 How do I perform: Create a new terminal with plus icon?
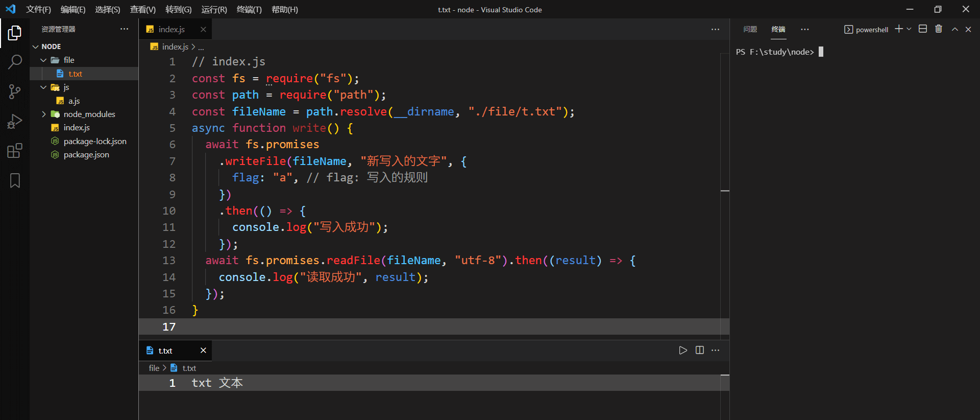pyautogui.click(x=899, y=29)
